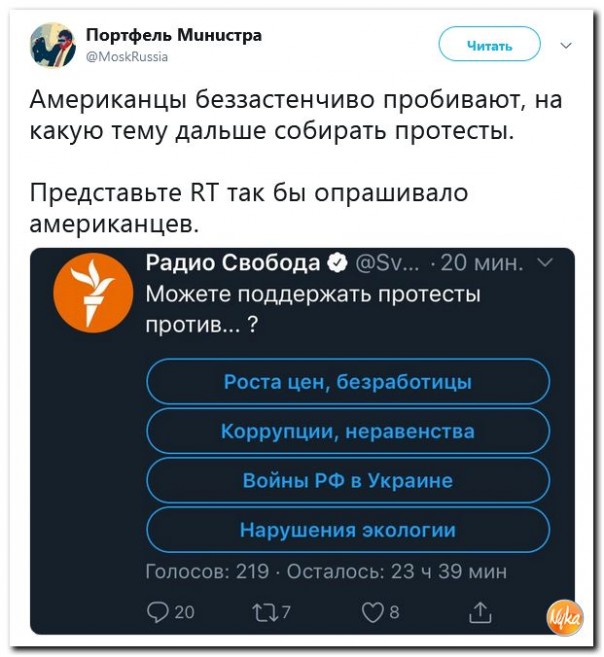Expand the quoted tweet's chevron menu
The width and height of the screenshot is (604, 657).
point(545,264)
